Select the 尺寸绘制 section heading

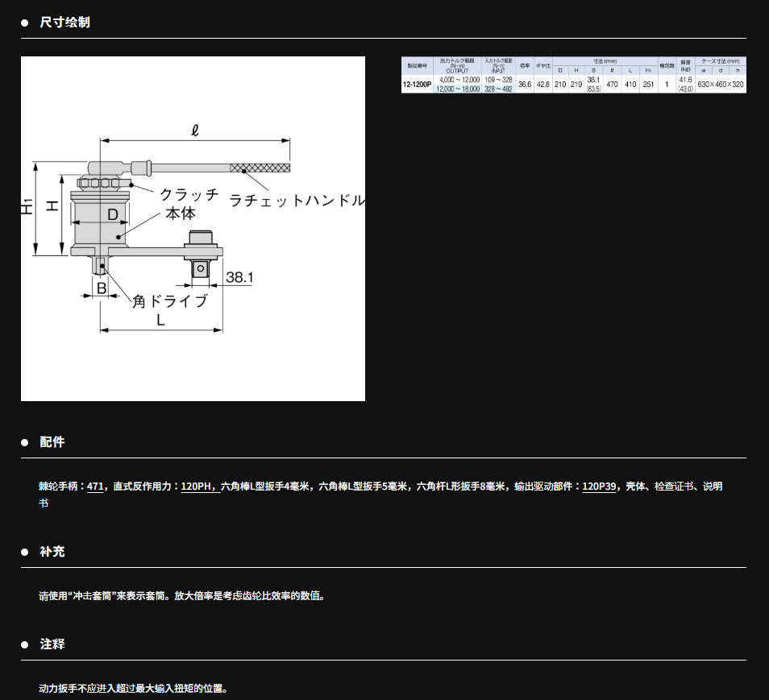(x=65, y=23)
